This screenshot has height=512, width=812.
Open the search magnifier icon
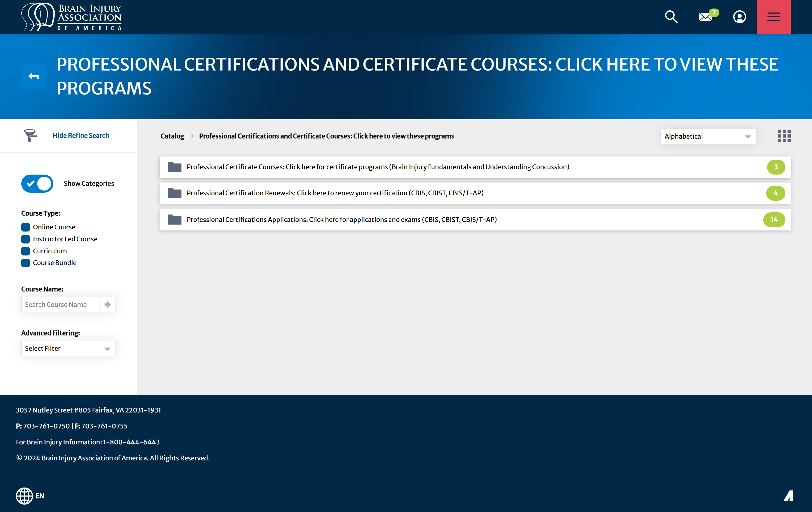click(671, 16)
